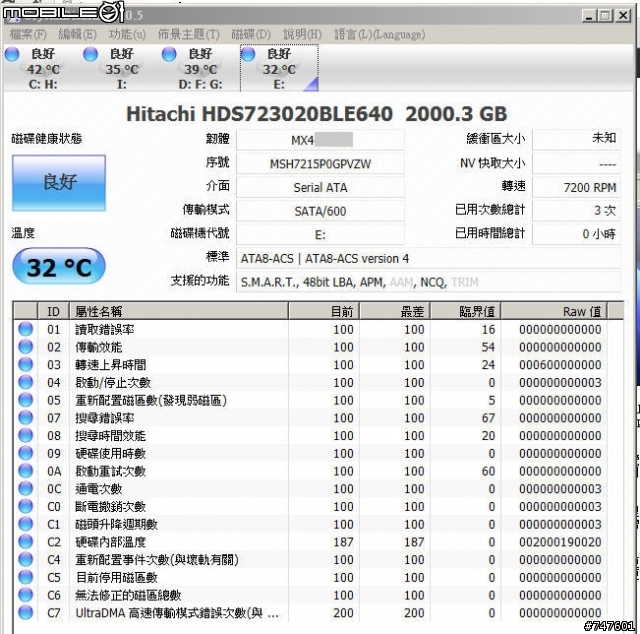This screenshot has width=640, height=634.
Task: Open the 功能(u) menu
Action: (127, 34)
